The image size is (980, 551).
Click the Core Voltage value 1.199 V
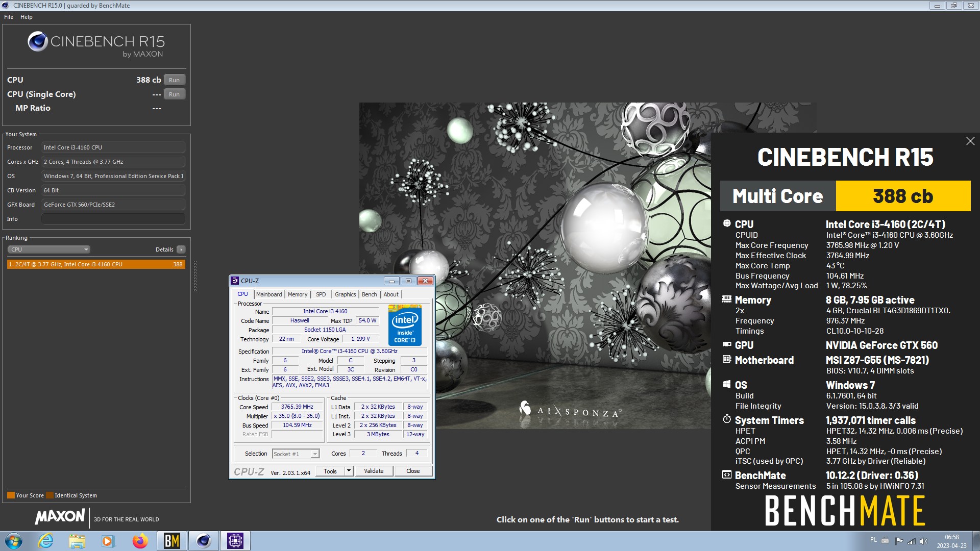pos(360,339)
